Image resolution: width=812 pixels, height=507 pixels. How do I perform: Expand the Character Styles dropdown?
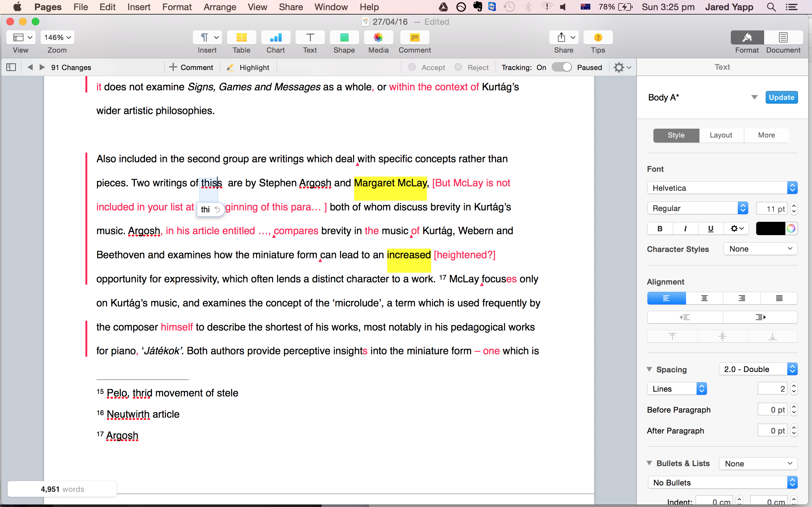coord(760,249)
